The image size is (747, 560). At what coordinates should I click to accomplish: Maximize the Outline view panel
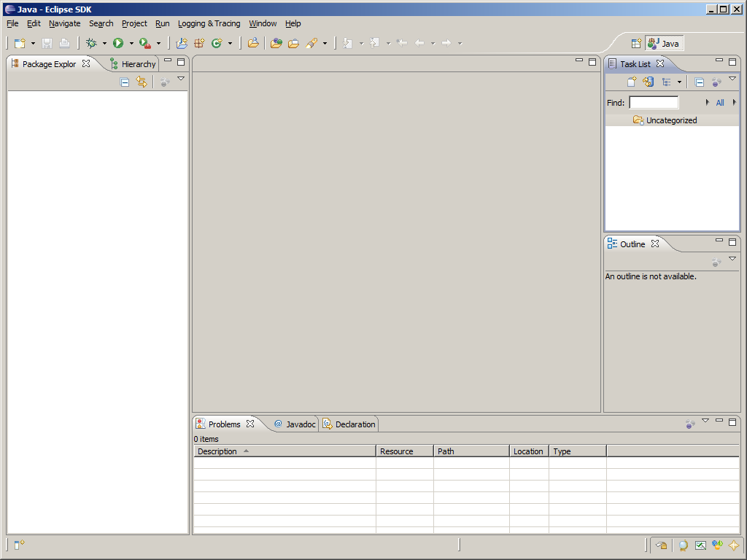[x=732, y=242]
